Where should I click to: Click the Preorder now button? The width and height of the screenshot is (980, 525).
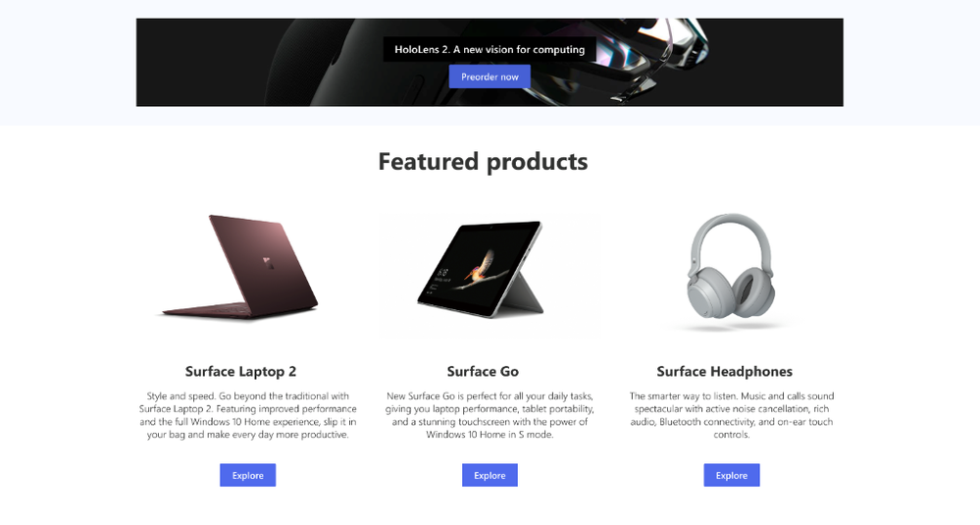[490, 77]
